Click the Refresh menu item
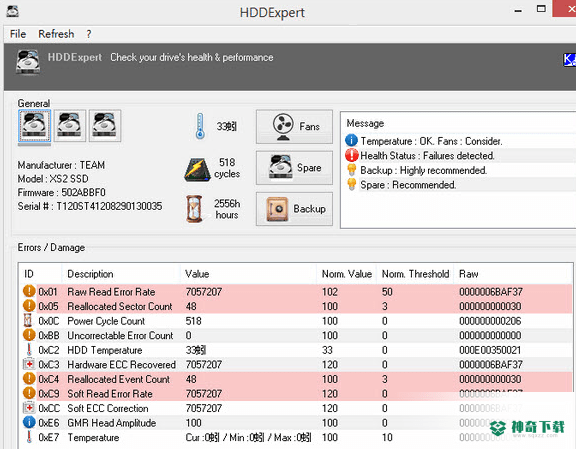576x449 pixels. (x=56, y=34)
